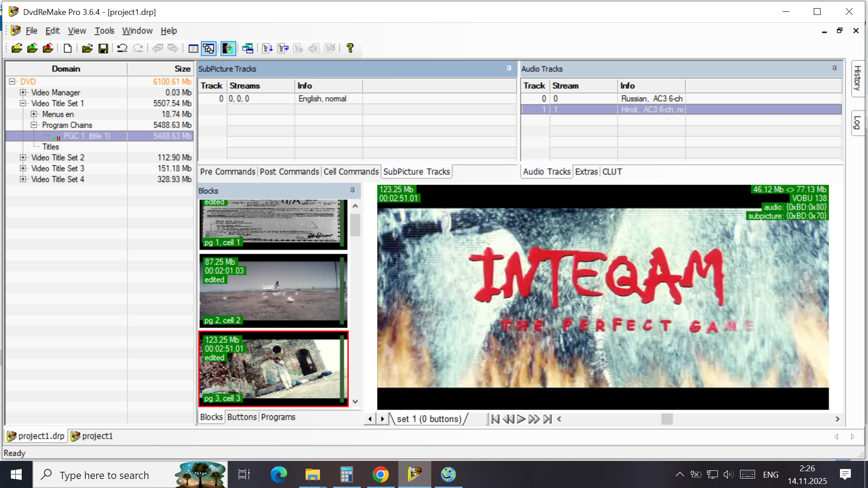Expand the Menus en tree node
The height and width of the screenshot is (488, 868).
coord(33,114)
